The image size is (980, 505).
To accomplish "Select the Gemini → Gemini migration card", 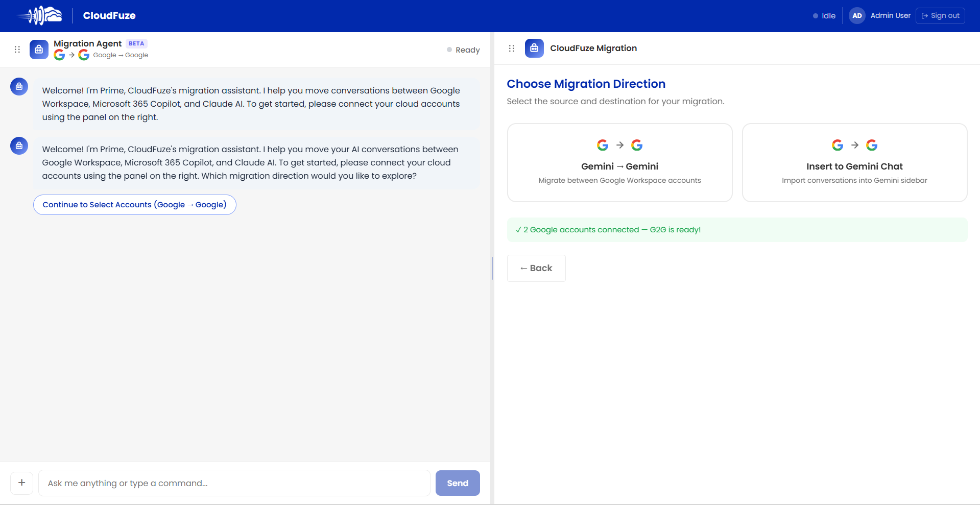I will [x=620, y=162].
